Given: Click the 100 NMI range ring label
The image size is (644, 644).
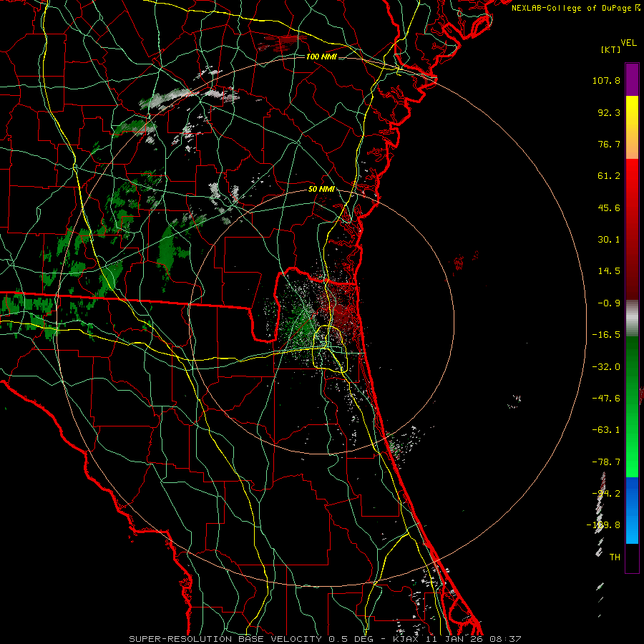Looking at the screenshot, I should [x=321, y=57].
